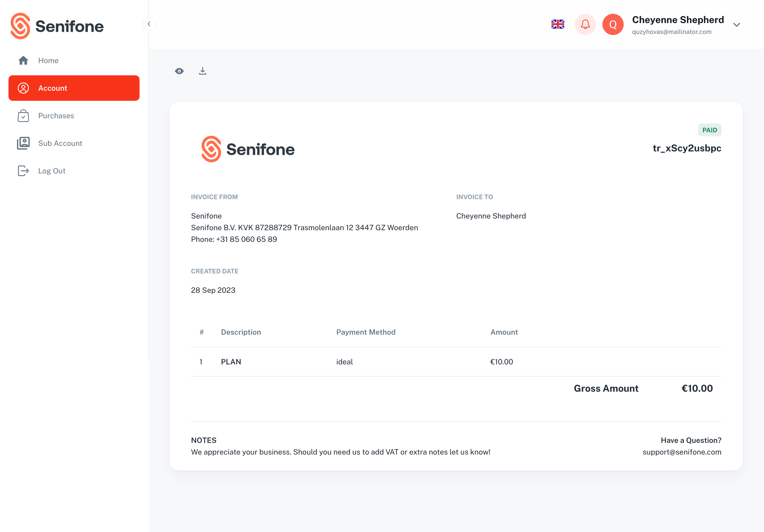Select the Account sidebar item
The width and height of the screenshot is (764, 532).
coord(74,88)
